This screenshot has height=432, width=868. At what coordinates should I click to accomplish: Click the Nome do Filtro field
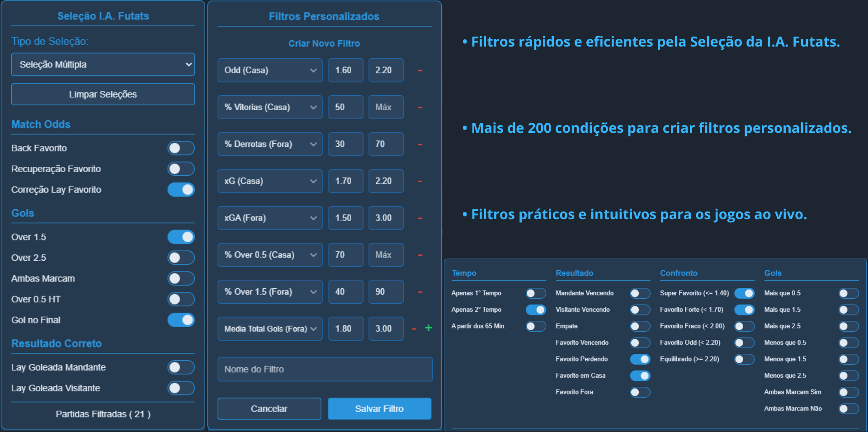tap(325, 370)
